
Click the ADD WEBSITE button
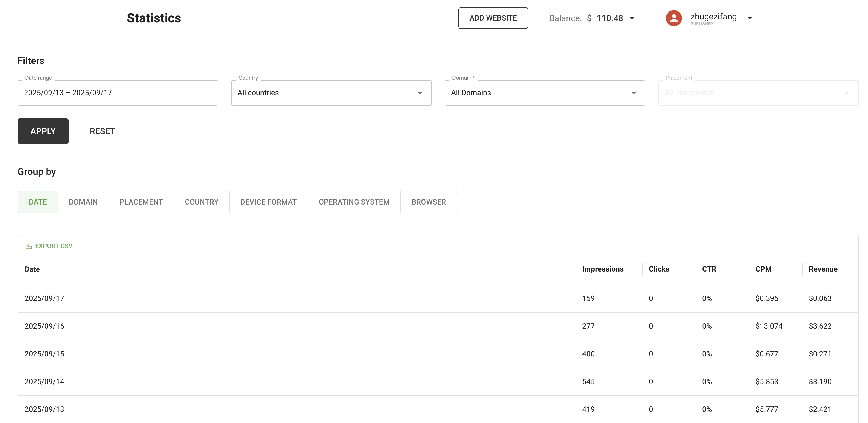(493, 18)
